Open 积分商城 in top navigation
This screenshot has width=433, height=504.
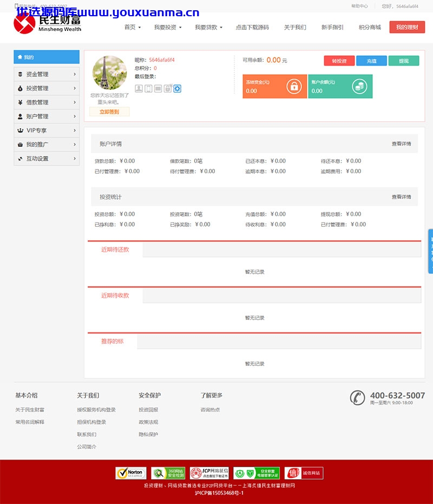[x=370, y=27]
